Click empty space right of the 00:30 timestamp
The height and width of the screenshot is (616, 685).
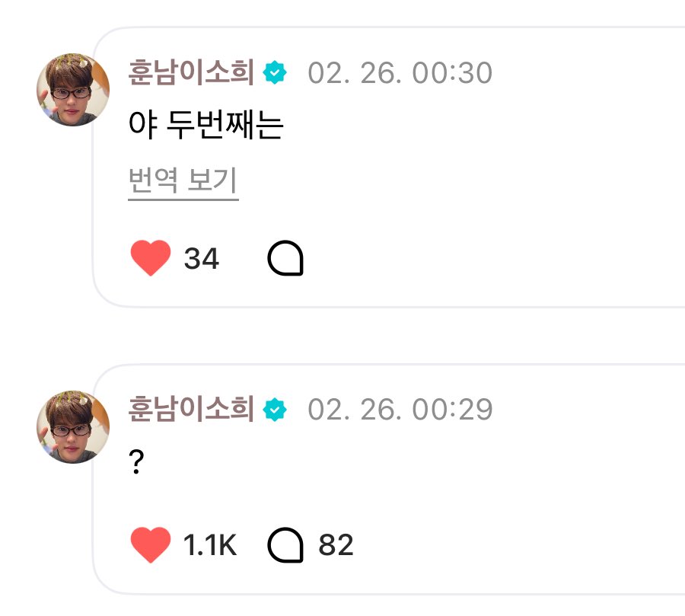(586, 74)
